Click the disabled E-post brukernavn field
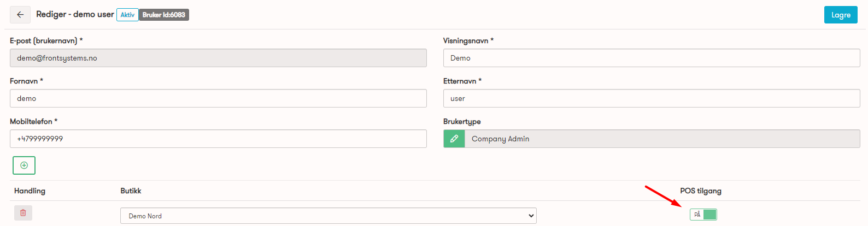868x226 pixels. coord(218,58)
